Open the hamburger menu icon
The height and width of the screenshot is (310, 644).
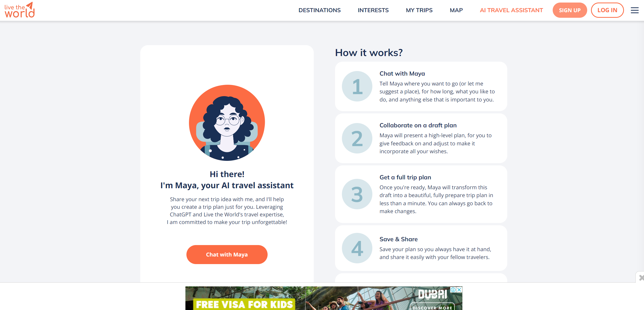pyautogui.click(x=635, y=10)
